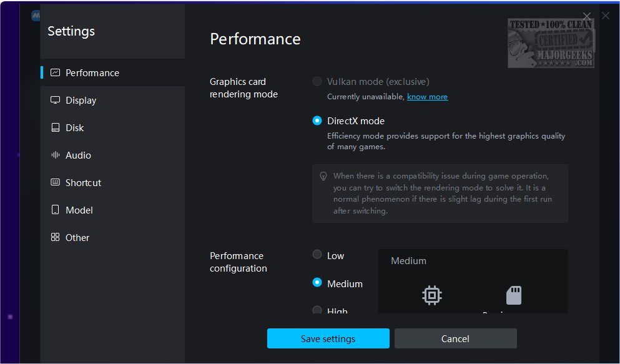This screenshot has width=620, height=364.
Task: Click the memory card icon in Medium panel
Action: pos(514,295)
